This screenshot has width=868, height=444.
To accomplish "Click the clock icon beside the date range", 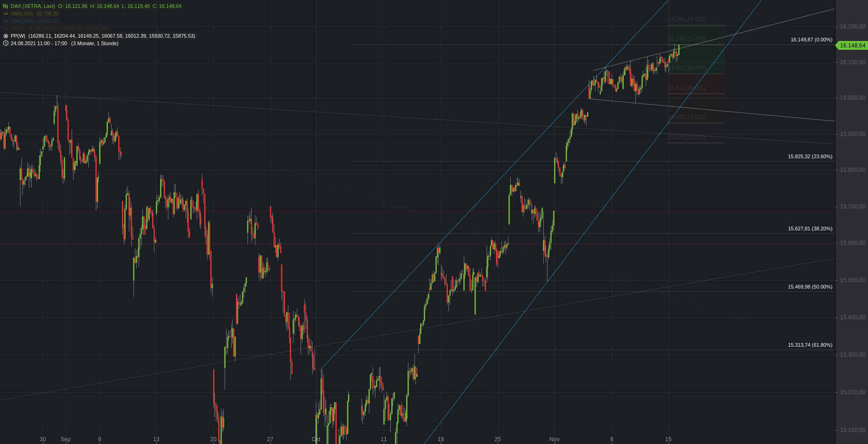I will point(6,43).
